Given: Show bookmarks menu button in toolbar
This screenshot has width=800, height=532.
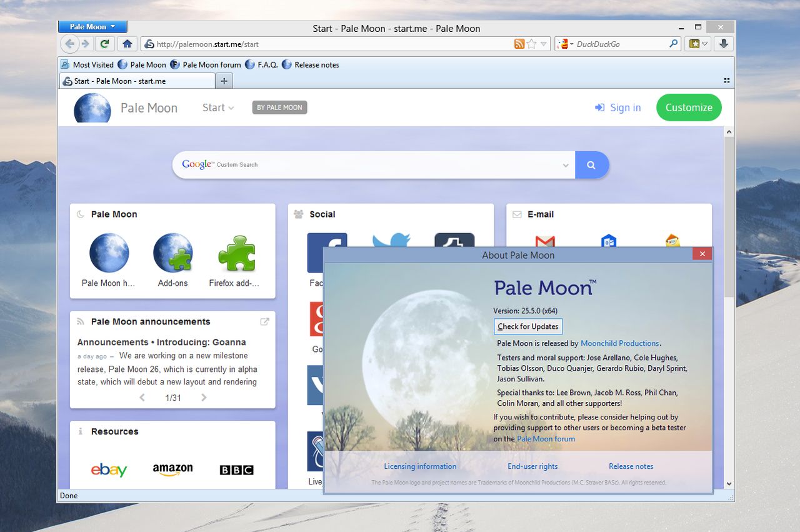Looking at the screenshot, I should click(694, 44).
